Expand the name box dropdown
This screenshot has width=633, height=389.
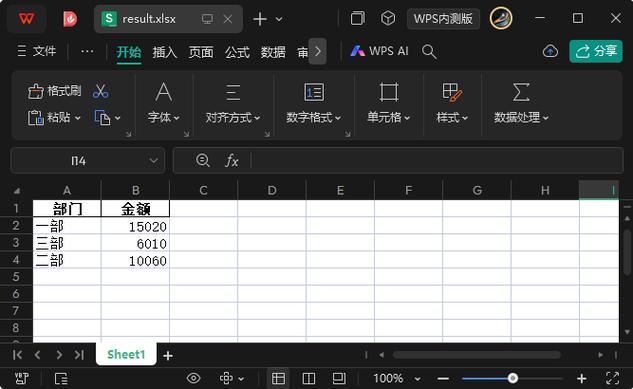pos(153,161)
